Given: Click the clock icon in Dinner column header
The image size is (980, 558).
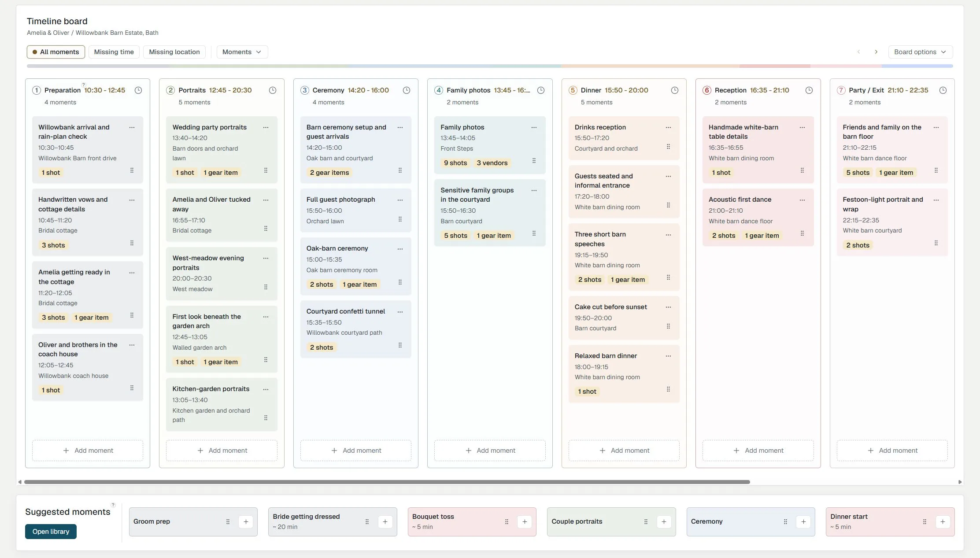Looking at the screenshot, I should (x=674, y=90).
